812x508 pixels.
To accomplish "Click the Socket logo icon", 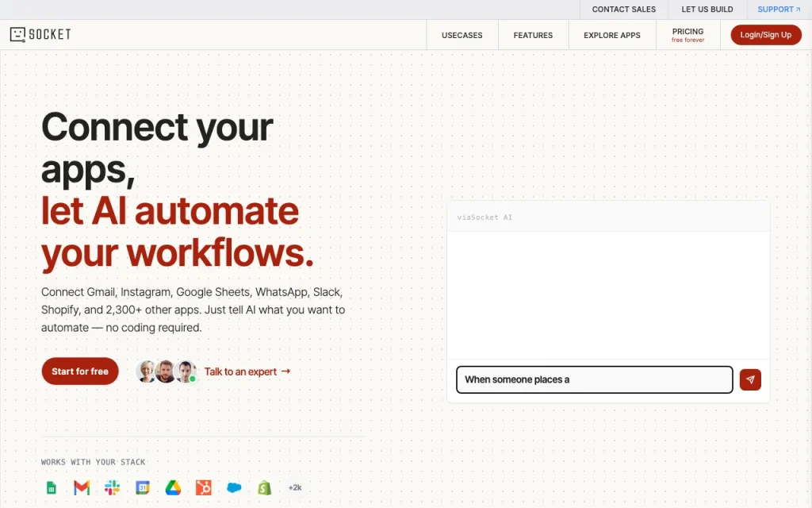I will click(17, 35).
